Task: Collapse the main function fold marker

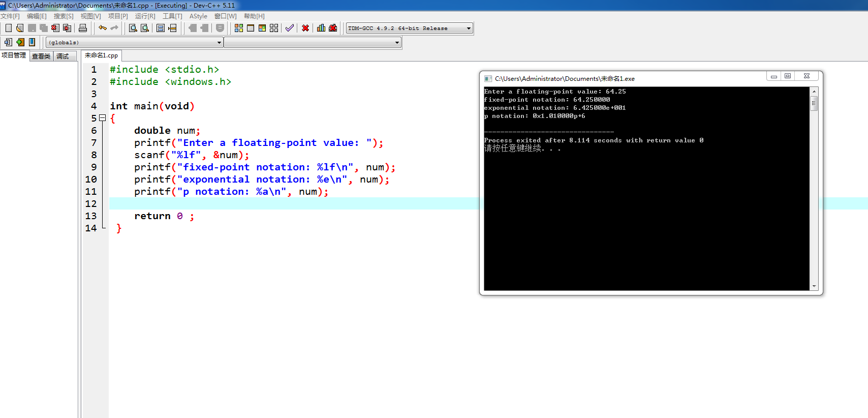Action: point(102,118)
